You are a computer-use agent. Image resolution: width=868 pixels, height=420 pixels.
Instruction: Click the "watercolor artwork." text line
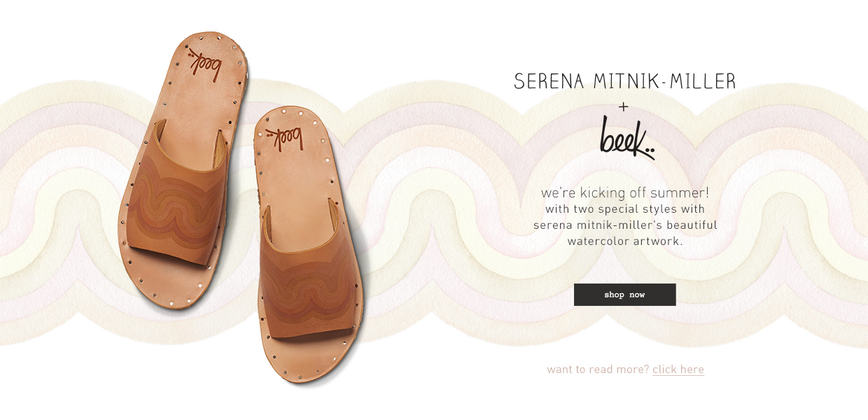click(x=624, y=241)
